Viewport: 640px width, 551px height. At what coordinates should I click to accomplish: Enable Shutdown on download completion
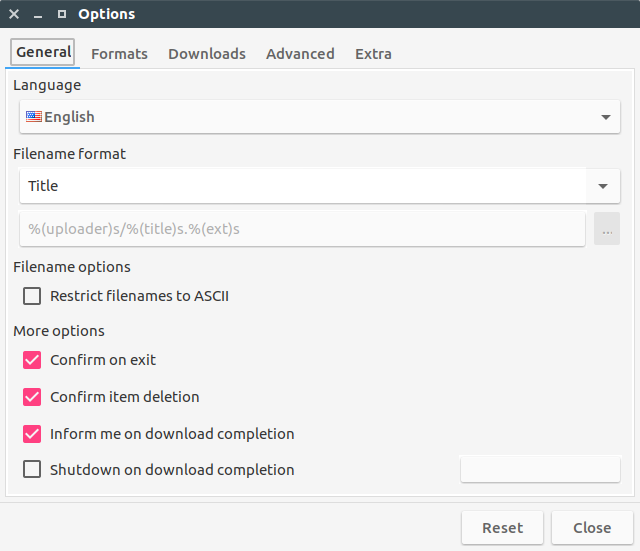pos(32,469)
